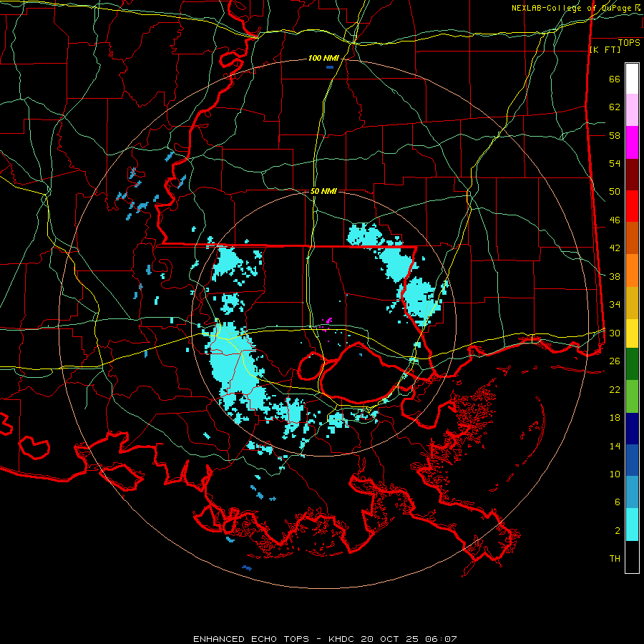Screen dimensions: 644x644
Task: Click the 26 value on the legend
Action: pos(615,361)
